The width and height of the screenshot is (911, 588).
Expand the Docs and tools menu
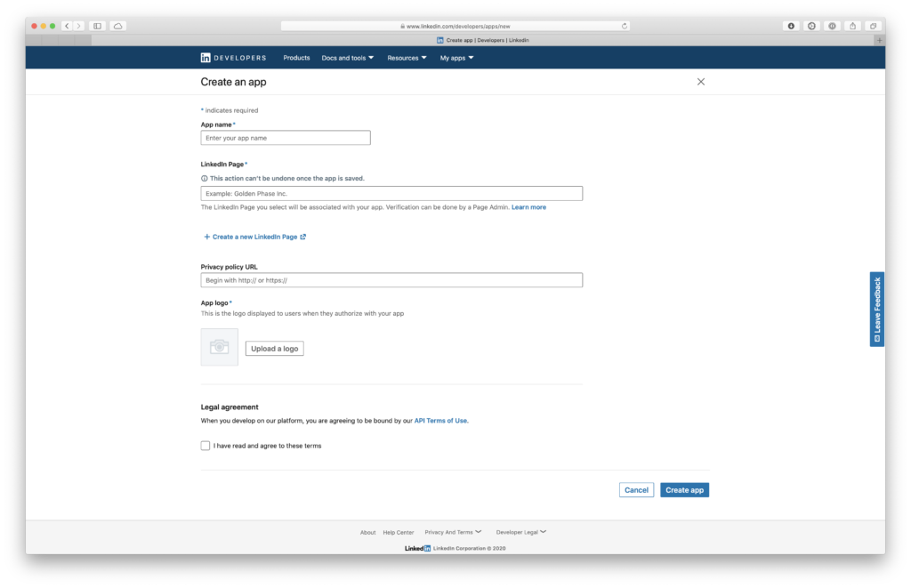pyautogui.click(x=347, y=58)
